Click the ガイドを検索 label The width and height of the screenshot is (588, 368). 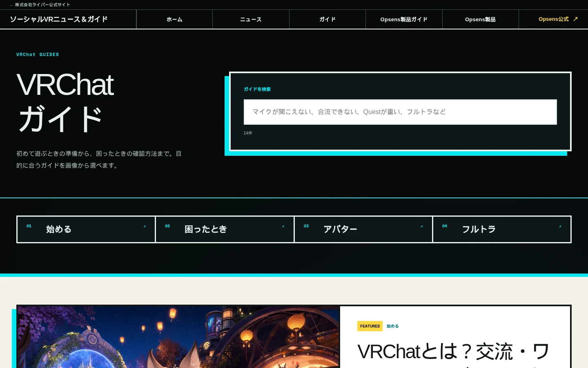pos(257,89)
